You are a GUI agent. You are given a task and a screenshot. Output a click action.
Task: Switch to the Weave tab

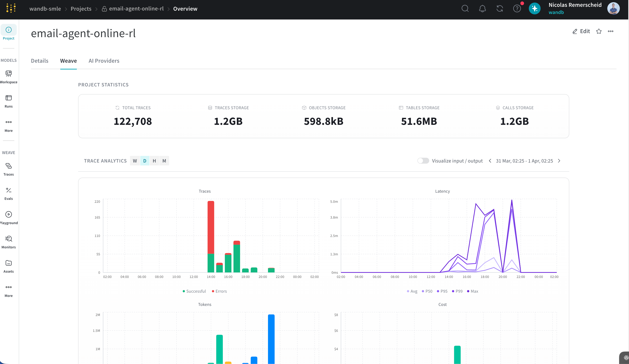point(68,61)
